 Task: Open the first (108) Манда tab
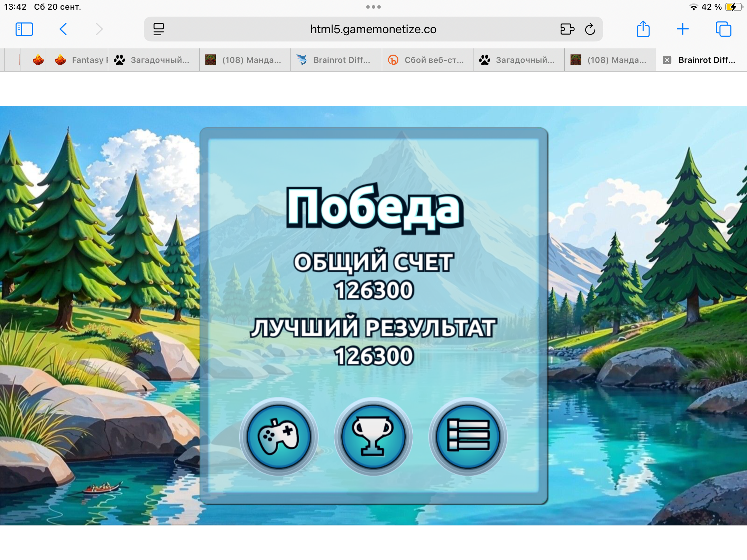tap(245, 60)
